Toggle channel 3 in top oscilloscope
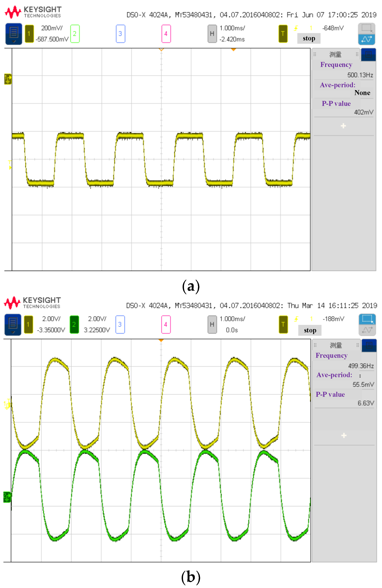 point(120,34)
